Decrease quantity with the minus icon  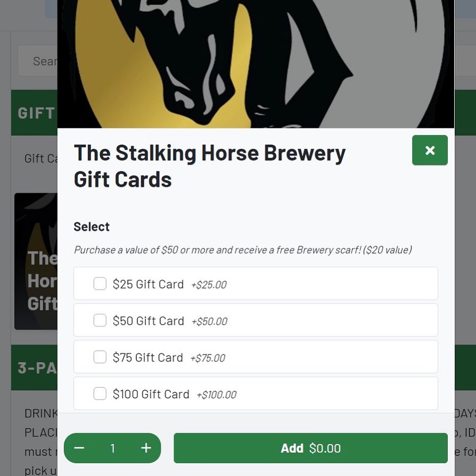click(79, 448)
